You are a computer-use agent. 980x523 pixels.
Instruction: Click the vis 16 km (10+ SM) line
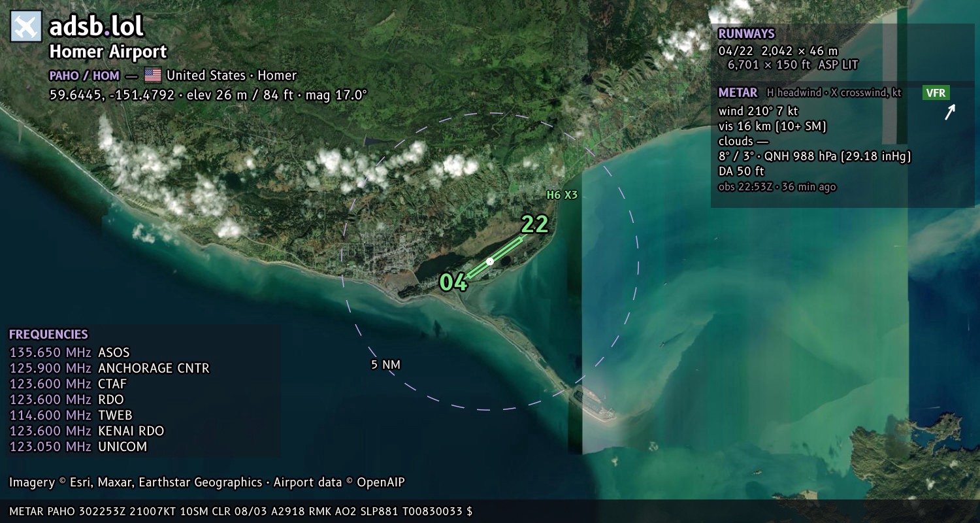click(x=772, y=126)
